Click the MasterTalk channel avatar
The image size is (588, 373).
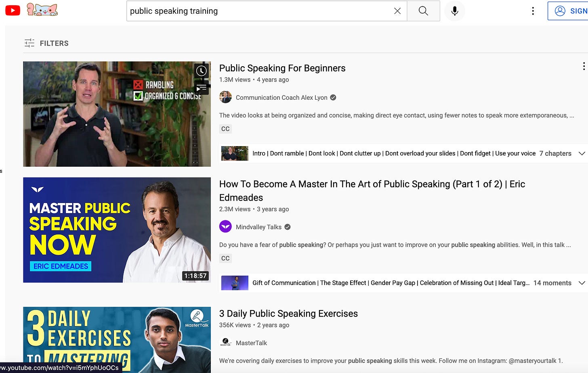225,342
